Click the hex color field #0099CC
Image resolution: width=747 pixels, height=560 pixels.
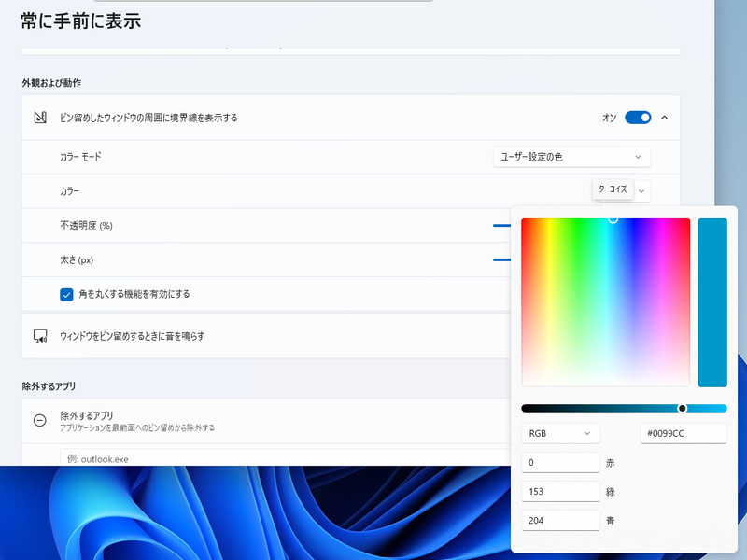(684, 433)
